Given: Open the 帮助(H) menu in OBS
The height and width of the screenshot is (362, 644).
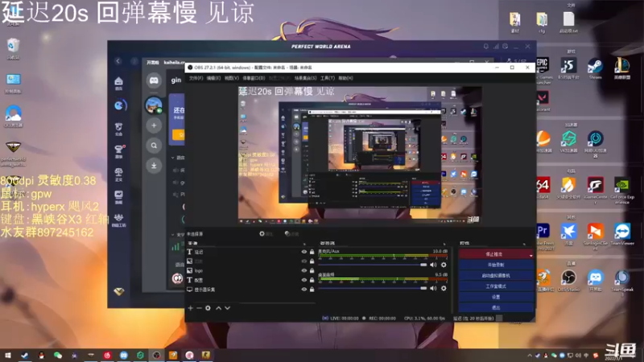Looking at the screenshot, I should [x=345, y=78].
